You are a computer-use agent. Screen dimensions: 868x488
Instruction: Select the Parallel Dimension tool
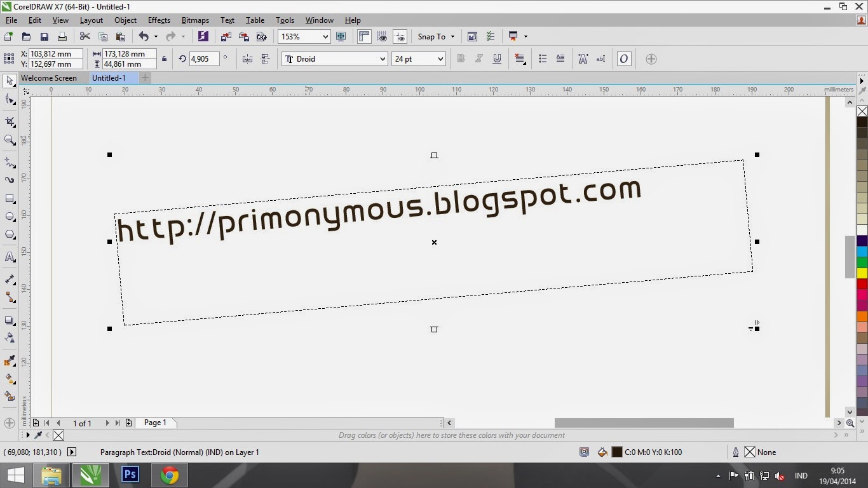point(10,280)
